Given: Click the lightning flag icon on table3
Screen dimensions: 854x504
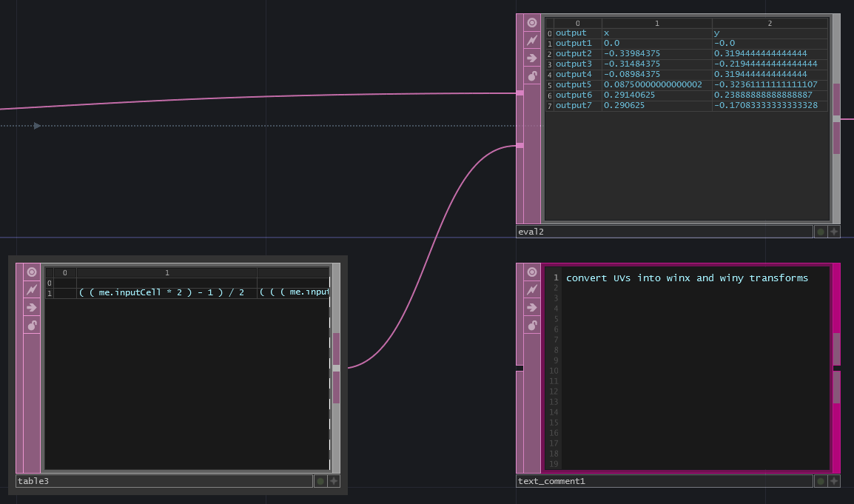Looking at the screenshot, I should point(32,290).
